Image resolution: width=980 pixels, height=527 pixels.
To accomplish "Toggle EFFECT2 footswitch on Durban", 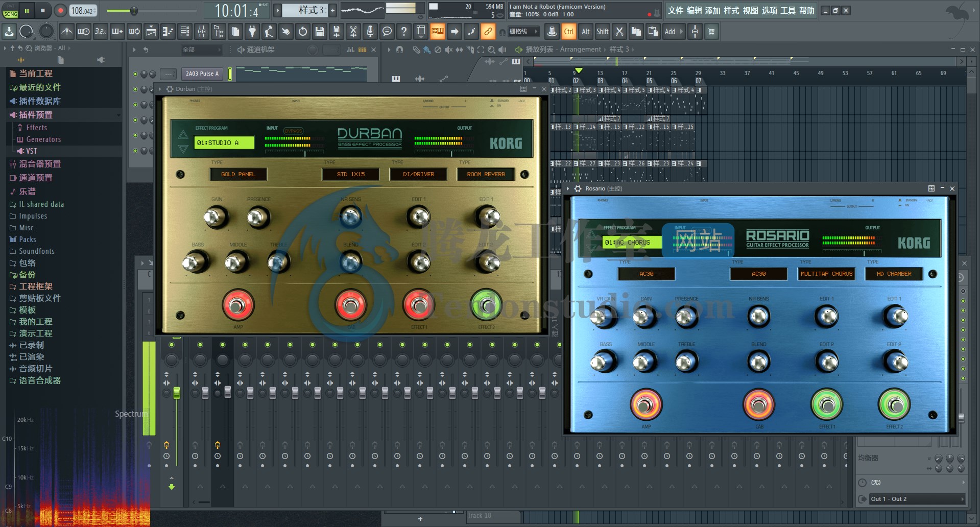I will pyautogui.click(x=486, y=305).
